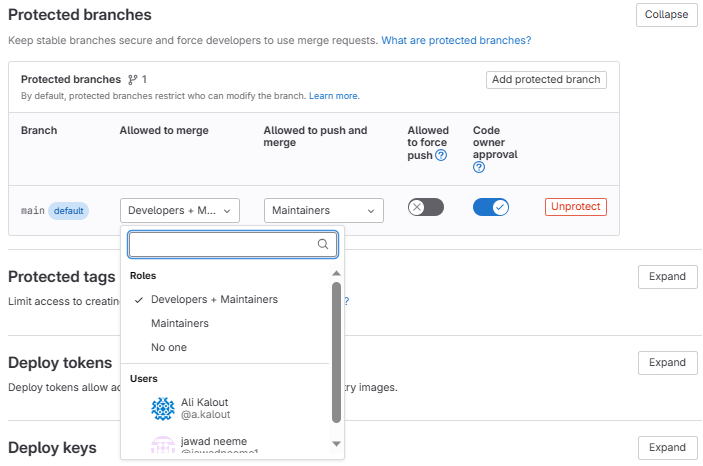This screenshot has width=703, height=466.
Task: Disable the Code owner approval toggle
Action: click(x=491, y=207)
